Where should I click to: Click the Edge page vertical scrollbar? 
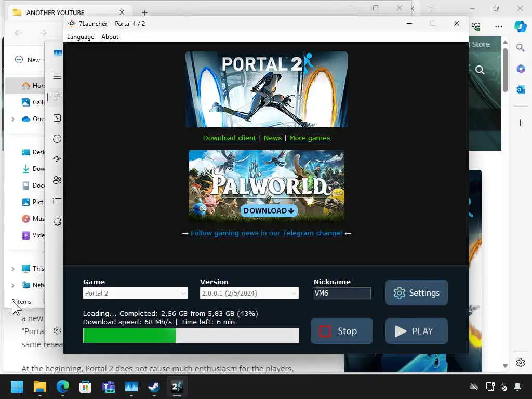[505, 70]
